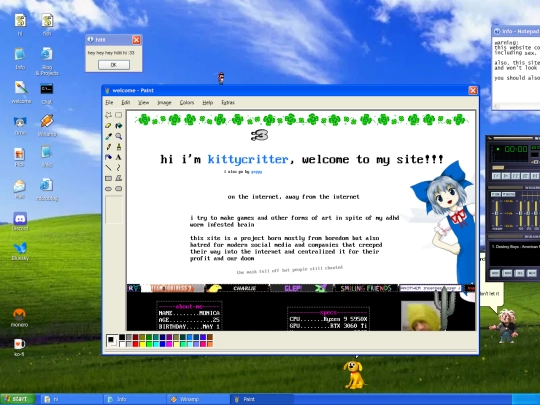
Task: Click the REM button in Winamp playlist
Action: 507,273
